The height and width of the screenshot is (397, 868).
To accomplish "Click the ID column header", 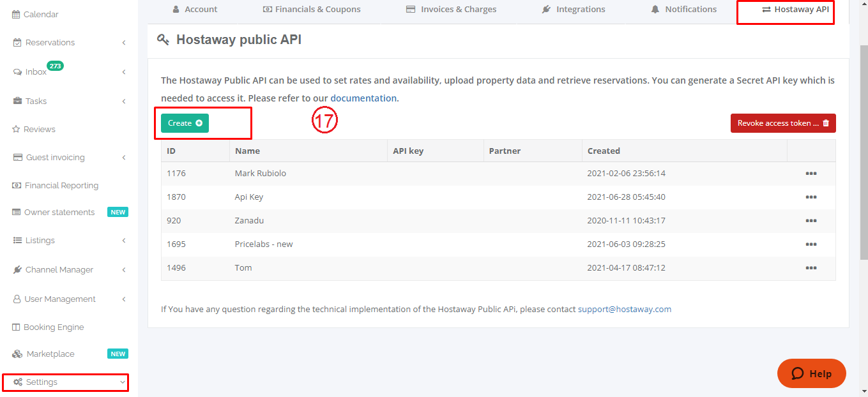I will [x=195, y=151].
